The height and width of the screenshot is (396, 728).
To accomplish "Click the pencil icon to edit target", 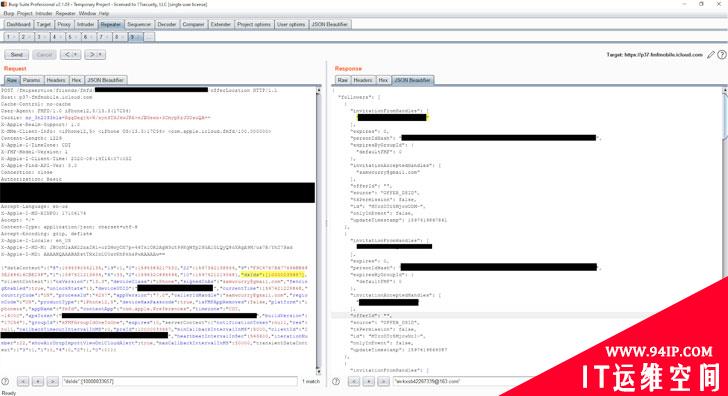I will point(711,55).
